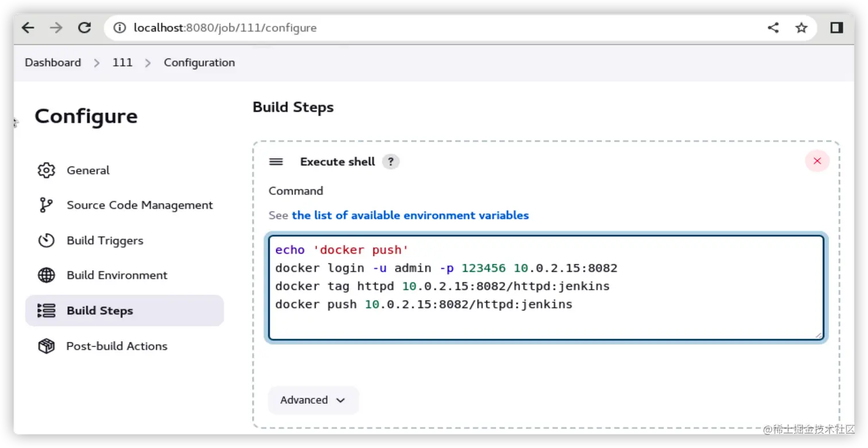Open list of available environment variables link
Viewport: 868px width, 448px height.
(410, 216)
